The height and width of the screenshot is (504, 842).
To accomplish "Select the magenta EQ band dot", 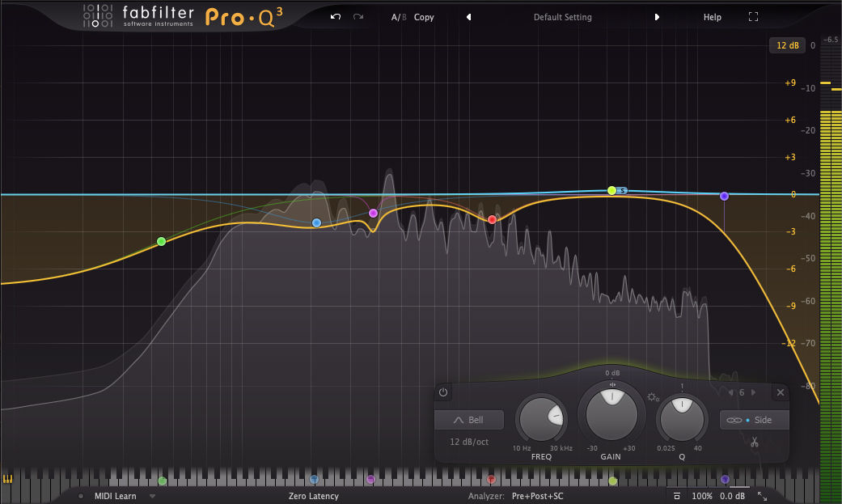I will pos(373,214).
